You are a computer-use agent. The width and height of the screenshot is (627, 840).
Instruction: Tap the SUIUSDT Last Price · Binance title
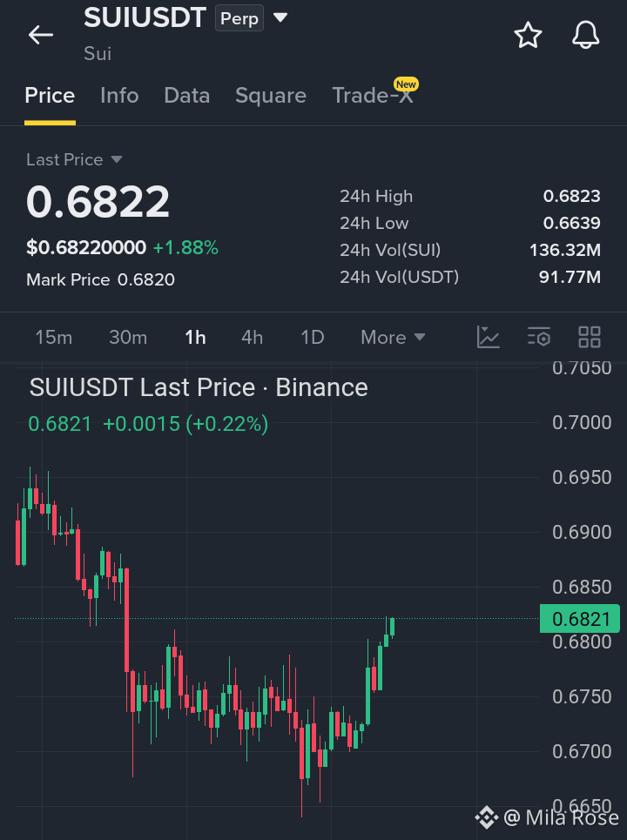pyautogui.click(x=199, y=387)
